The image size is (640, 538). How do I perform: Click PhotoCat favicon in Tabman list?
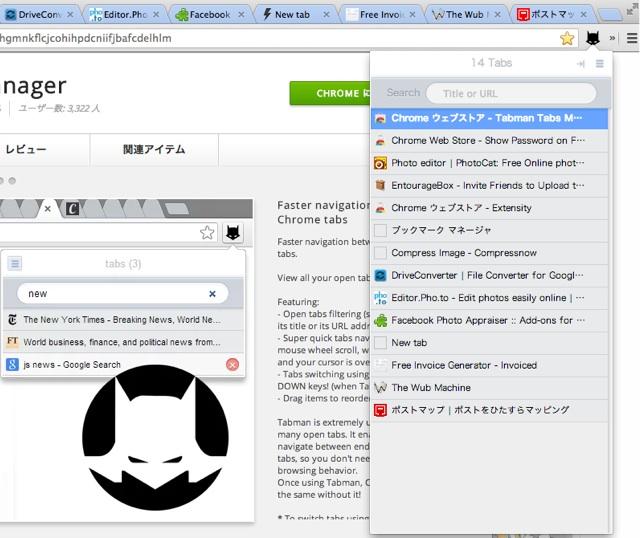coord(380,163)
